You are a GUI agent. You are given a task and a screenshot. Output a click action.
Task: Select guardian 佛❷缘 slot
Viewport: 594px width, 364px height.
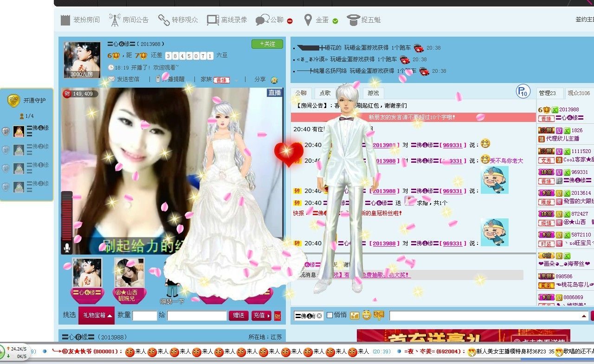coord(27,150)
